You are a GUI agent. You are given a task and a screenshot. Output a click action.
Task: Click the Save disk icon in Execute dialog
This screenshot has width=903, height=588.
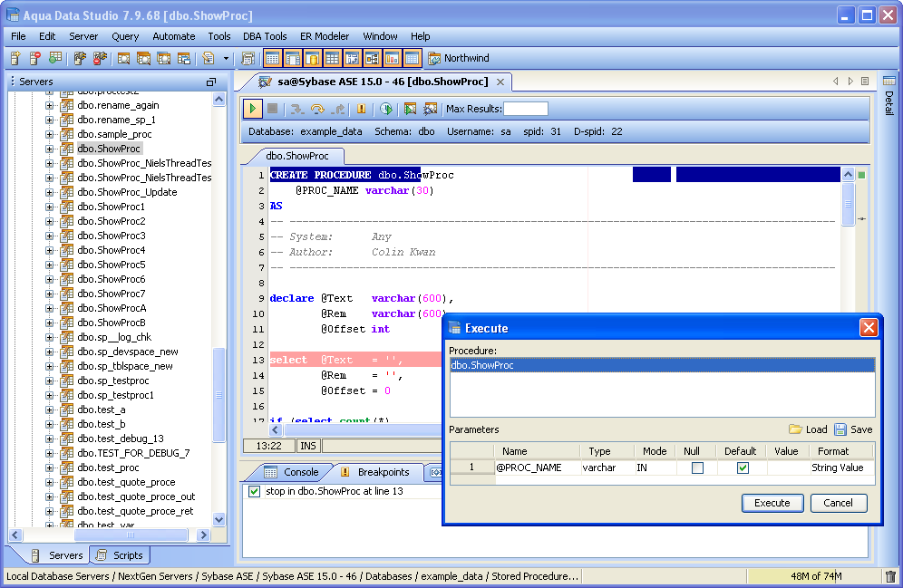pos(840,429)
